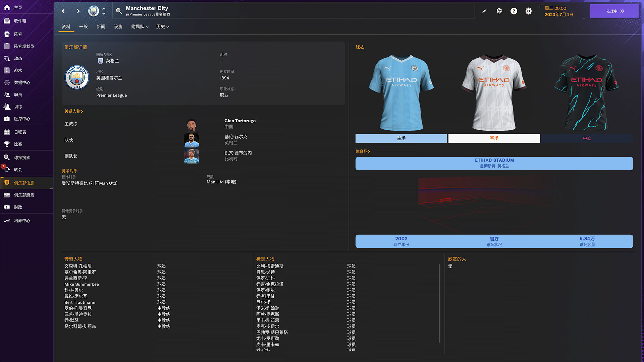Screen dimensions: 644x362
Task: Open the 阵容 squad shirt icon
Action: (7, 34)
